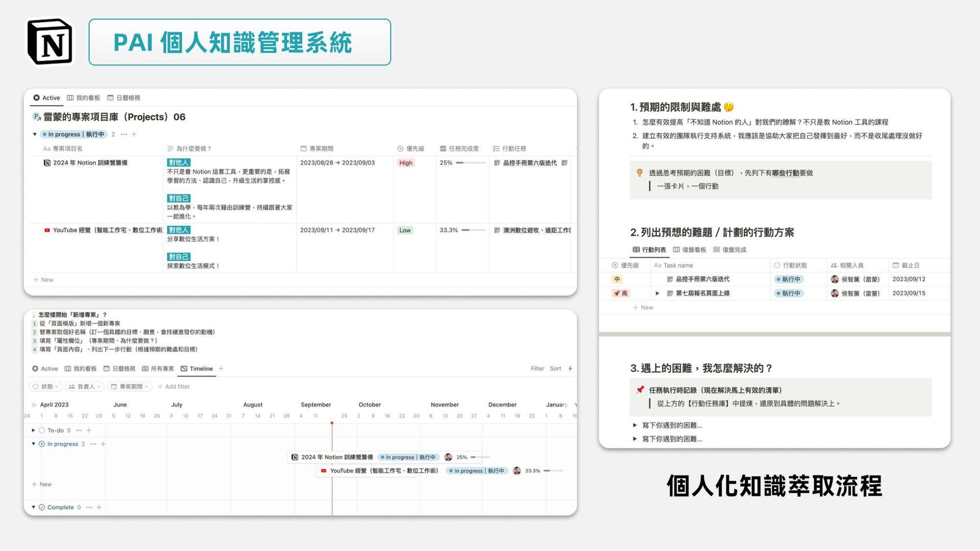Screen dimensions: 980x551
Task: Expand the 第七屆報名頁面上線 sub-items arrow
Action: (657, 293)
